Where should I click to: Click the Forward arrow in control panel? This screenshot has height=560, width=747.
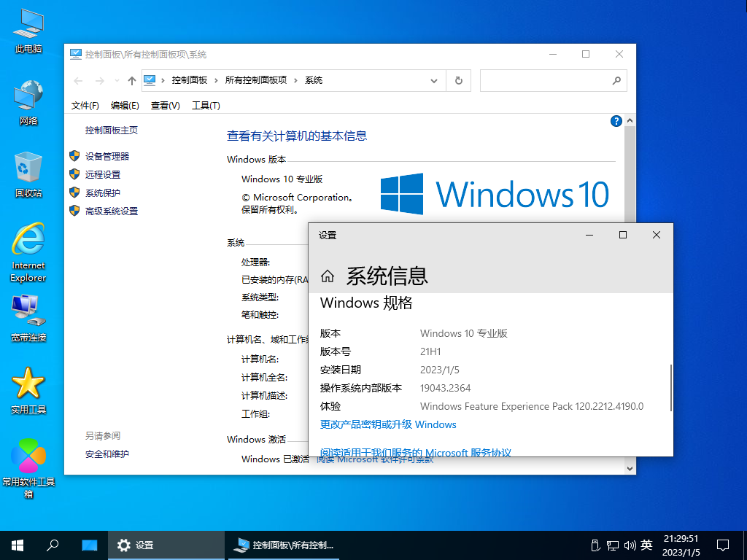pyautogui.click(x=99, y=81)
